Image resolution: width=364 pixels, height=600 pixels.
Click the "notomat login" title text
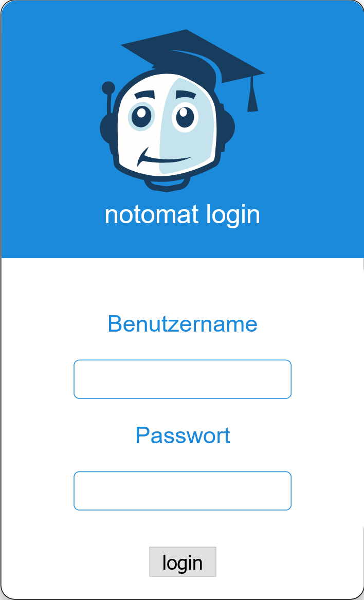point(182,215)
